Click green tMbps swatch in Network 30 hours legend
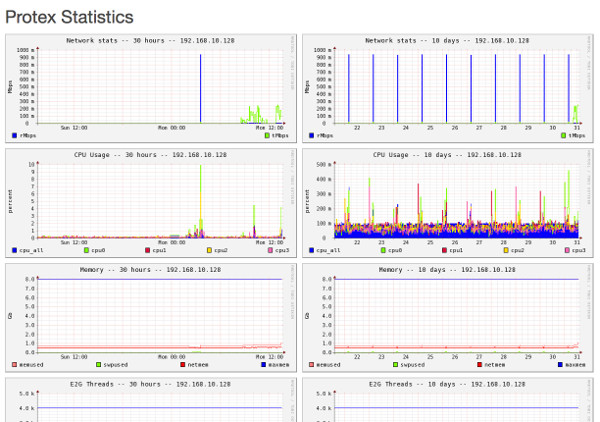The image size is (600, 422). pos(267,135)
